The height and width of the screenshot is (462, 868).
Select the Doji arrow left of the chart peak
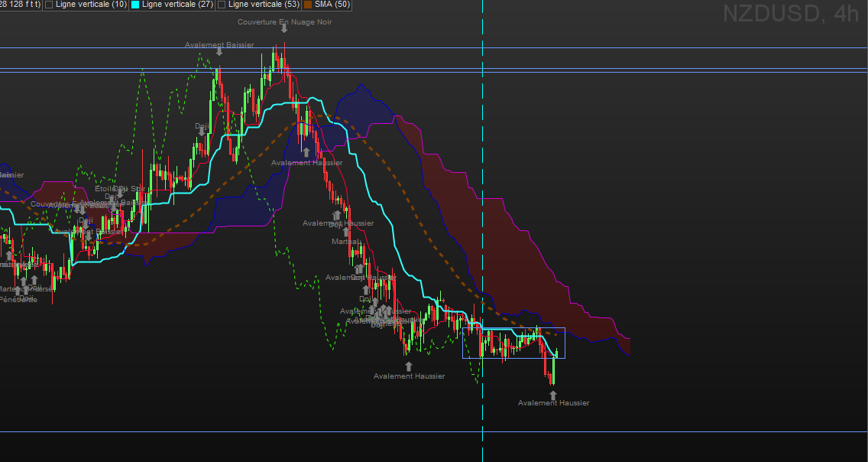(202, 132)
